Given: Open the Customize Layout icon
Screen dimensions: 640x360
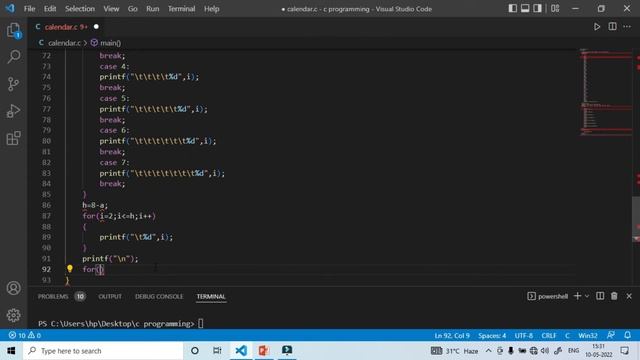Looking at the screenshot, I should [555, 9].
